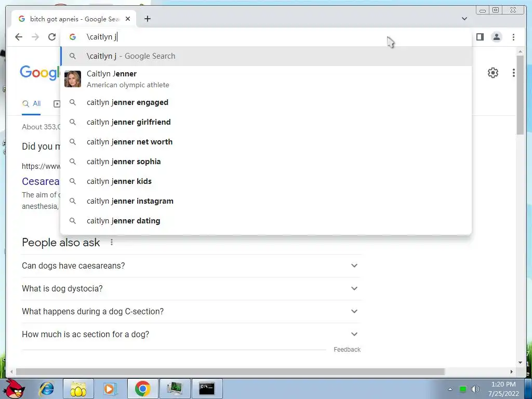This screenshot has height=399, width=532.
Task: Choose Caitlyn Jenner American olympic athlete suggestion
Action: (x=266, y=79)
